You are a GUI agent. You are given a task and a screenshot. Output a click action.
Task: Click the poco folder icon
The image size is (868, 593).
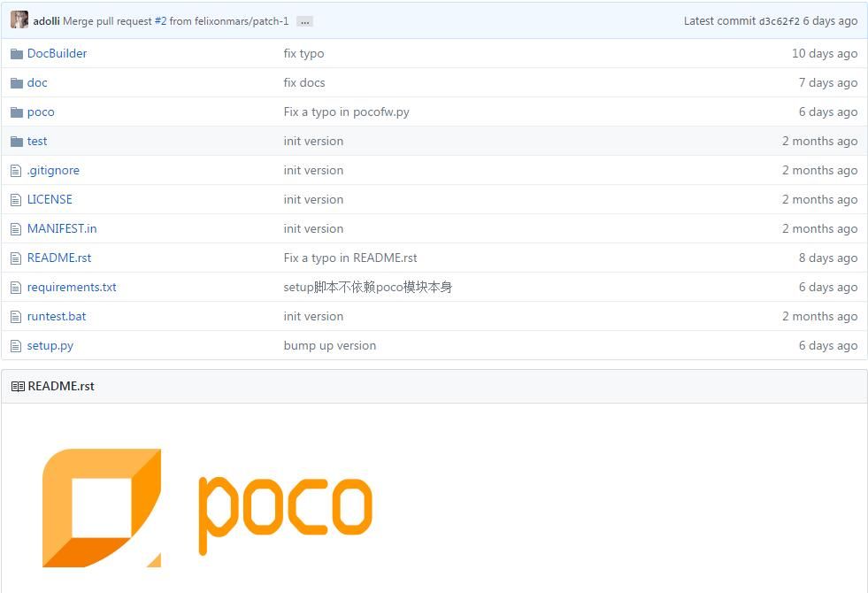[17, 112]
